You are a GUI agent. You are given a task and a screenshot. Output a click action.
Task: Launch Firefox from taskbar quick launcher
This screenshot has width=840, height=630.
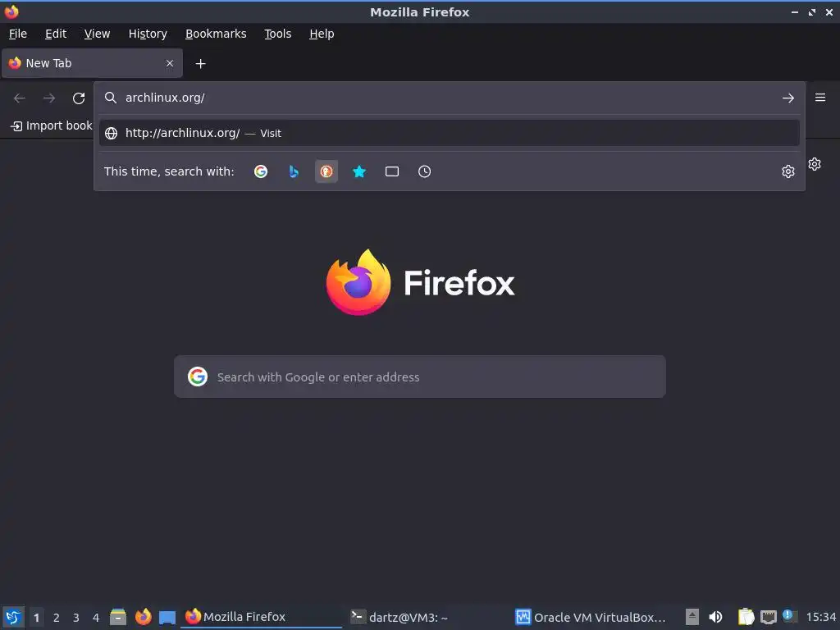[x=143, y=617]
